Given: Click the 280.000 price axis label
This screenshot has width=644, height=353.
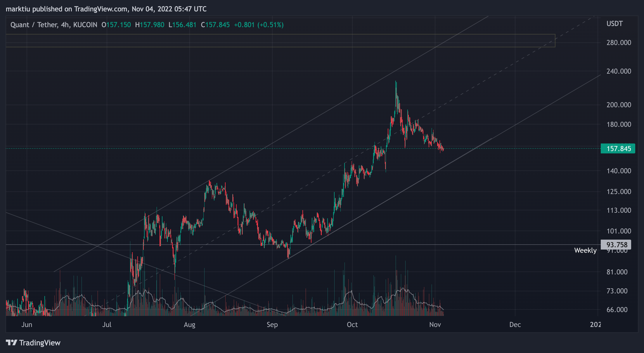Looking at the screenshot, I should [x=619, y=43].
